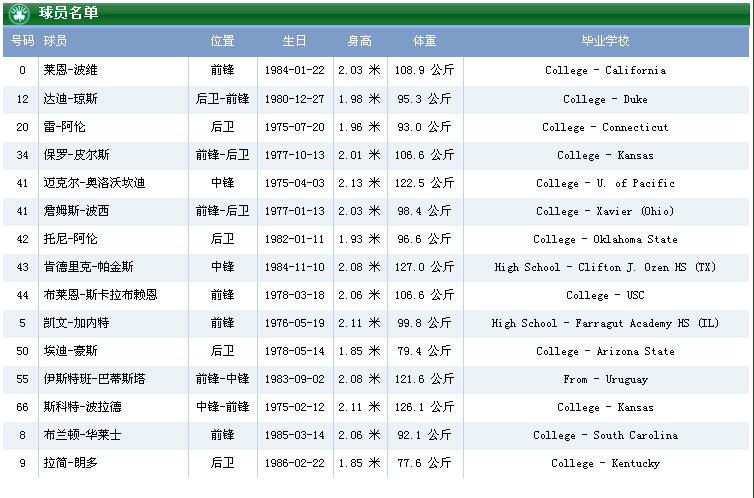Open player 斯科特-波拉德
754x498 pixels.
point(82,407)
